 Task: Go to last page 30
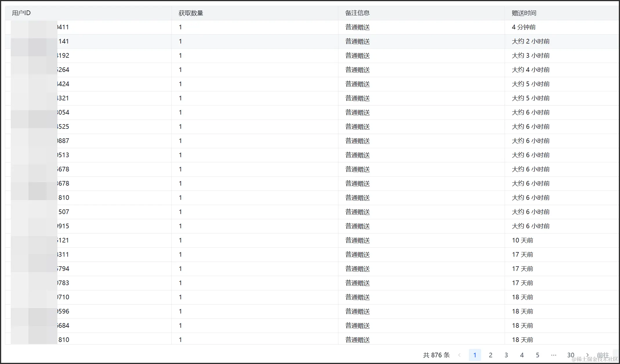570,355
